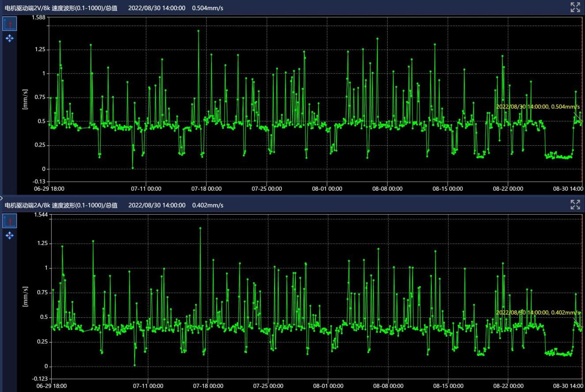Screen dimensions: 585x392
Task: Click the yellow 0.402mm/s cursor annotation
Action: tap(537, 313)
